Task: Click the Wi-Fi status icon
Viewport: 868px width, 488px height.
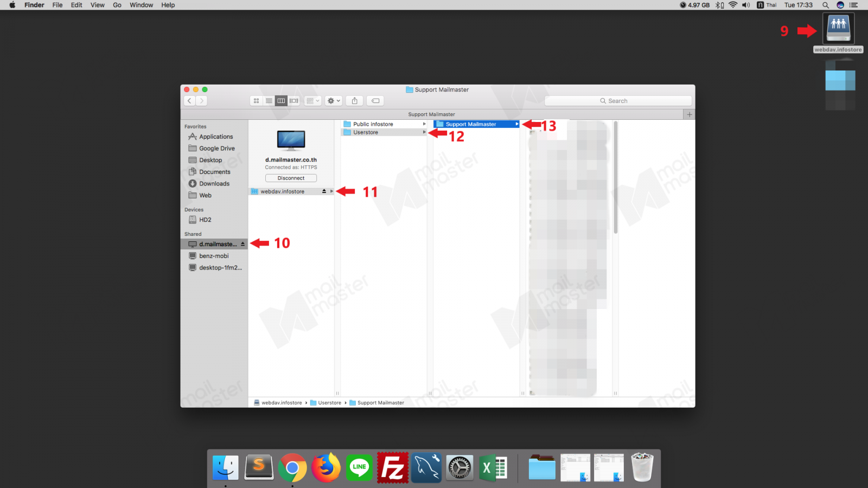Action: (x=733, y=5)
